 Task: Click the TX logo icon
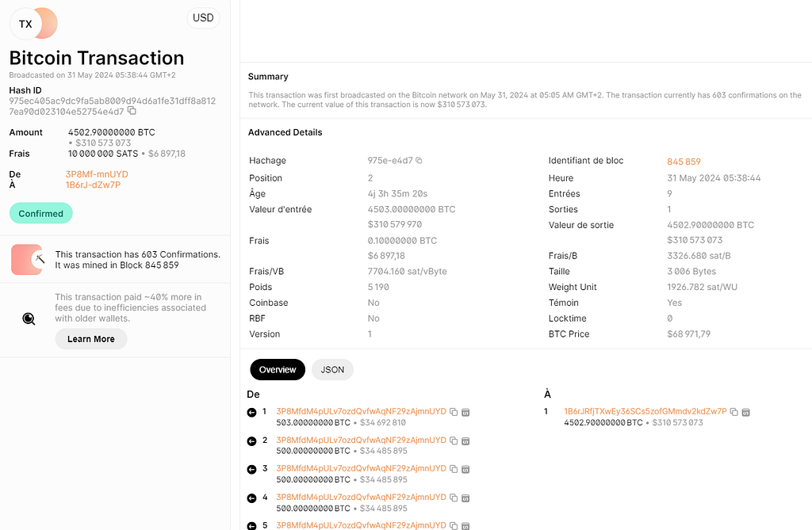pyautogui.click(x=33, y=24)
